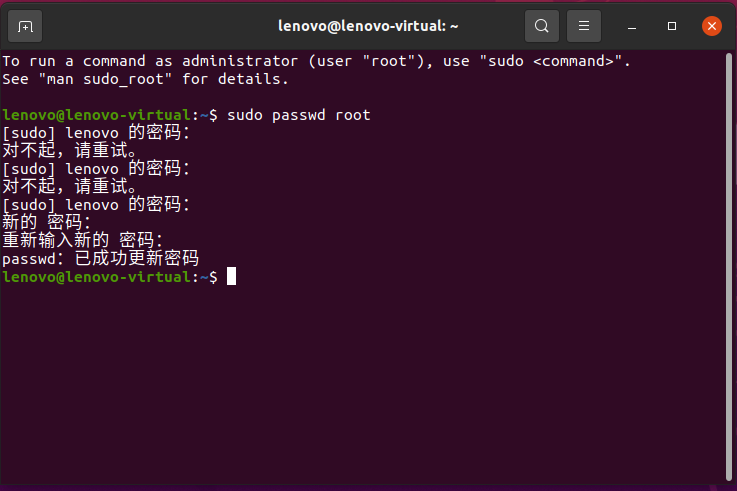
Task: Click the title lenovo@lenovo-virtual: ~ in the header
Action: click(368, 26)
